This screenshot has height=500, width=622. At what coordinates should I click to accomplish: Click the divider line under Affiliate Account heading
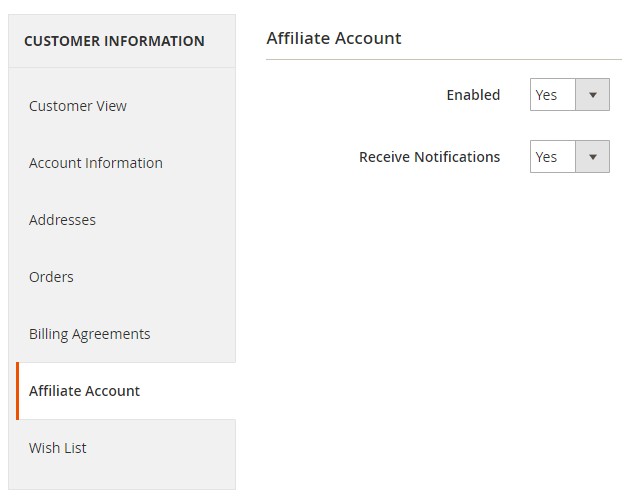443,59
